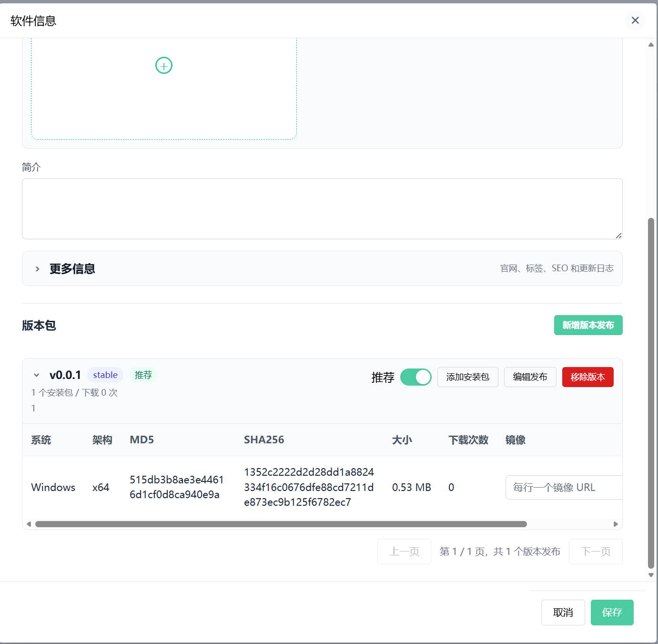
Task: Click 取消 to cancel
Action: coord(563,613)
